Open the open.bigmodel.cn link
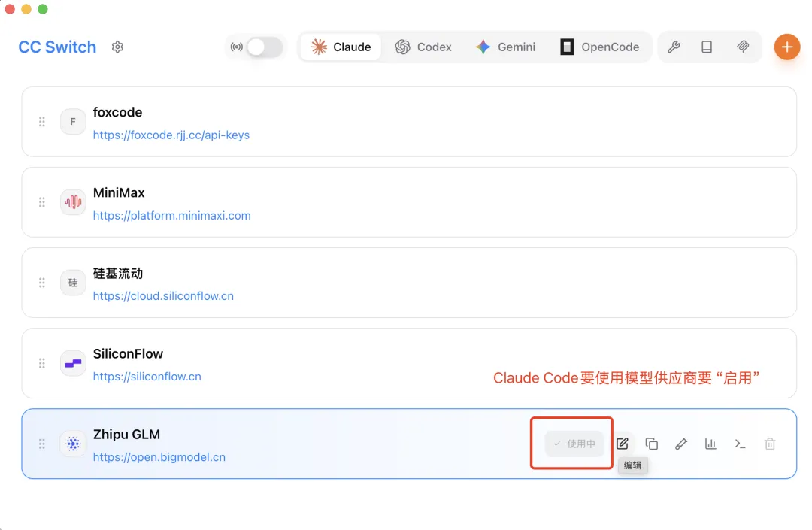This screenshot has height=530, width=812. pyautogui.click(x=159, y=457)
